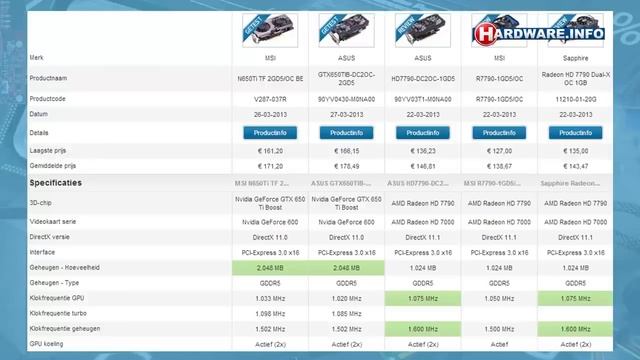Click lowest price € 127,00
Screen dimensions: 640x360
pos(499,151)
